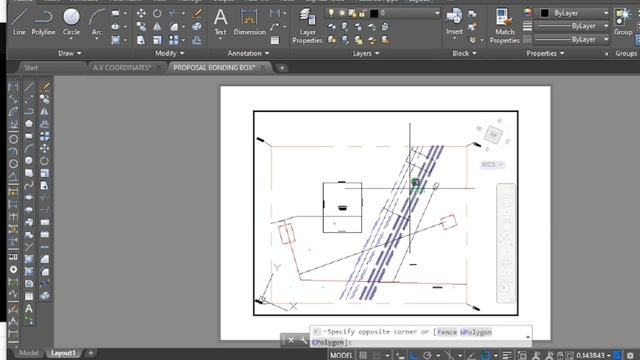The height and width of the screenshot is (360, 640).
Task: Select the Polyline tool
Action: click(x=43, y=22)
